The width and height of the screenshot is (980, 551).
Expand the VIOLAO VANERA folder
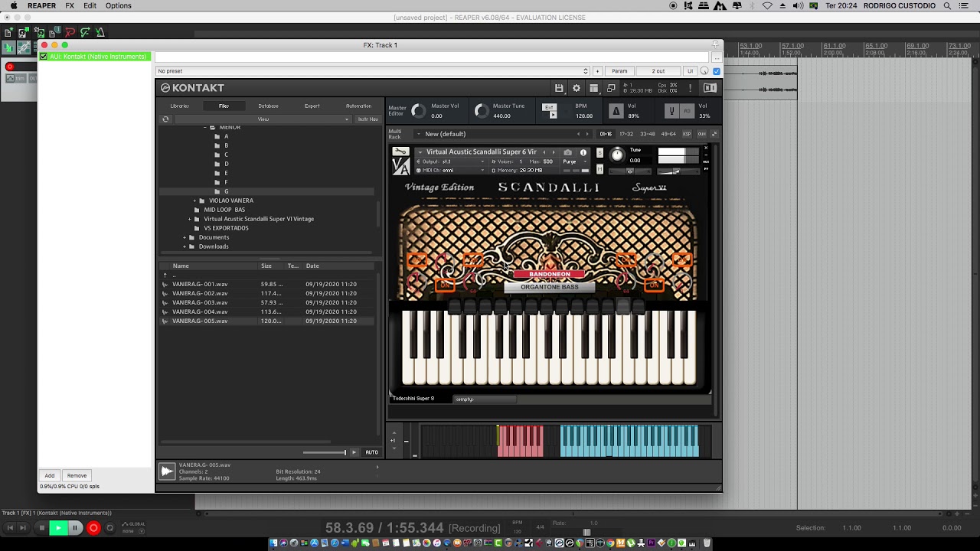195,201
